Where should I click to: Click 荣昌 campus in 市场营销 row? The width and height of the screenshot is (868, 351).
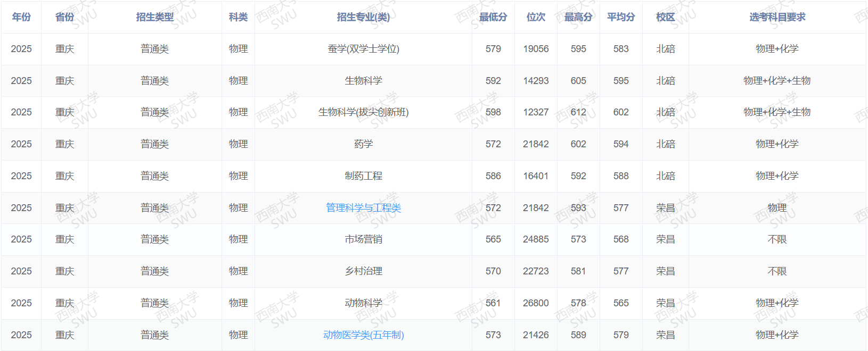665,239
